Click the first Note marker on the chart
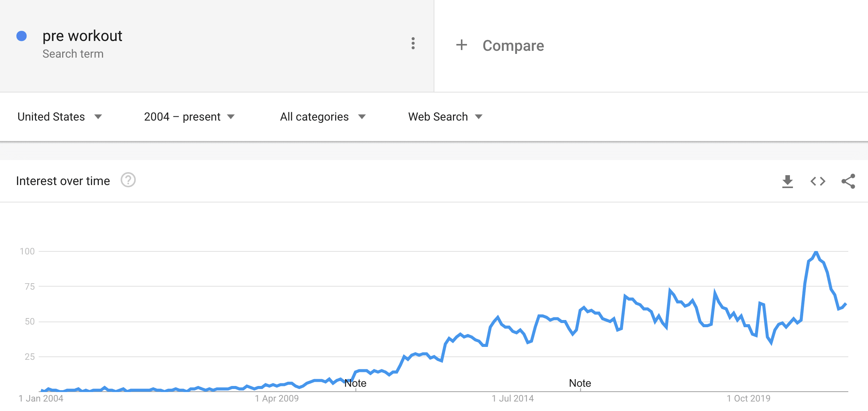This screenshot has width=868, height=411. pyautogui.click(x=356, y=383)
